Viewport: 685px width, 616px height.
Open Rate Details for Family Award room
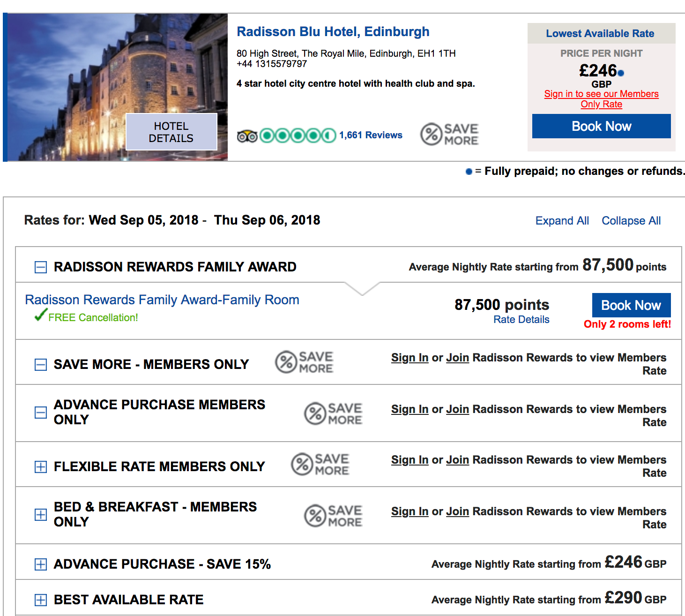point(521,320)
